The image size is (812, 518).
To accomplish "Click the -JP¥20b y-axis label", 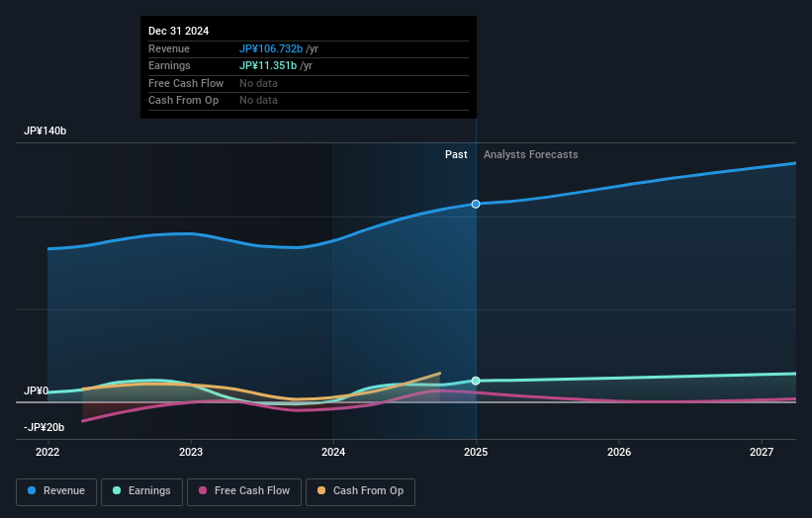I will [x=45, y=427].
